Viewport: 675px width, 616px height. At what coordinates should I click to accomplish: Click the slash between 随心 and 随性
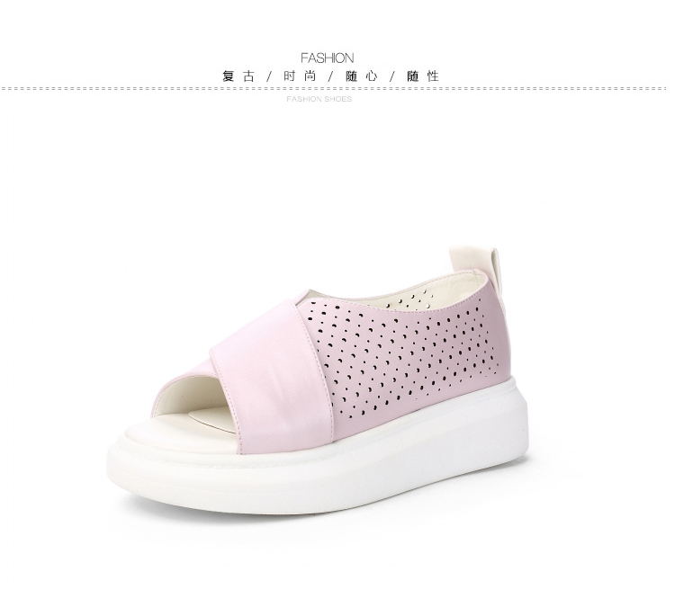392,77
